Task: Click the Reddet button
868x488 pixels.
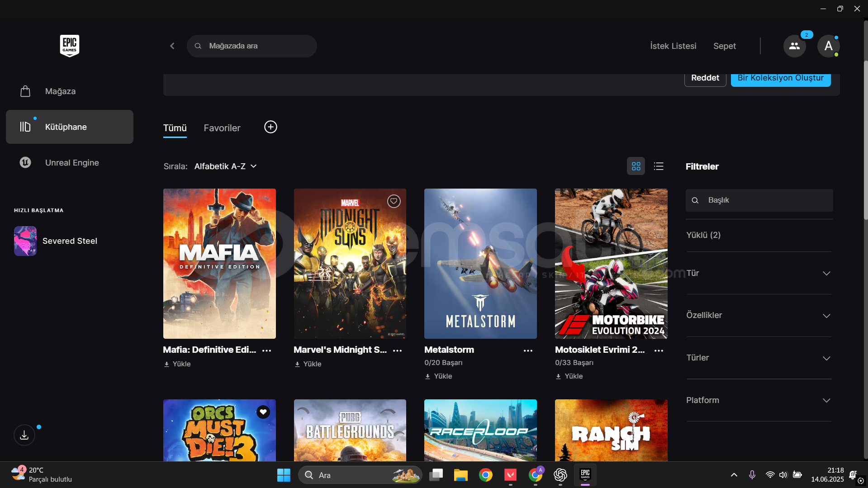Action: pos(705,79)
